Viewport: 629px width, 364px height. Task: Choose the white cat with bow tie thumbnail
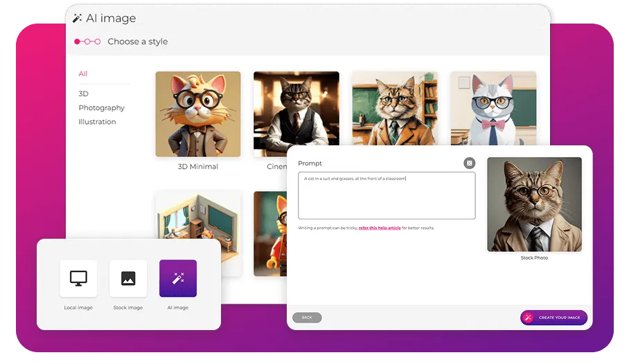pos(493,108)
